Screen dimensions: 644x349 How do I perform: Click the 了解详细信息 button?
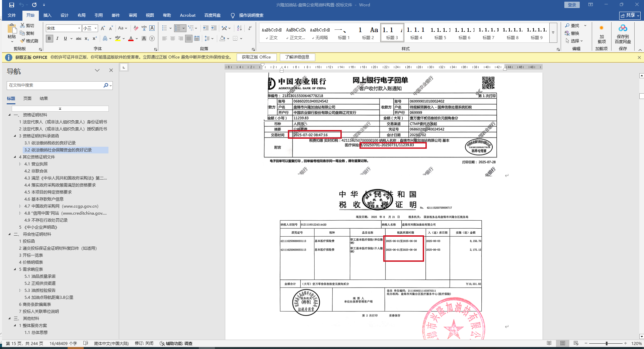click(x=297, y=57)
